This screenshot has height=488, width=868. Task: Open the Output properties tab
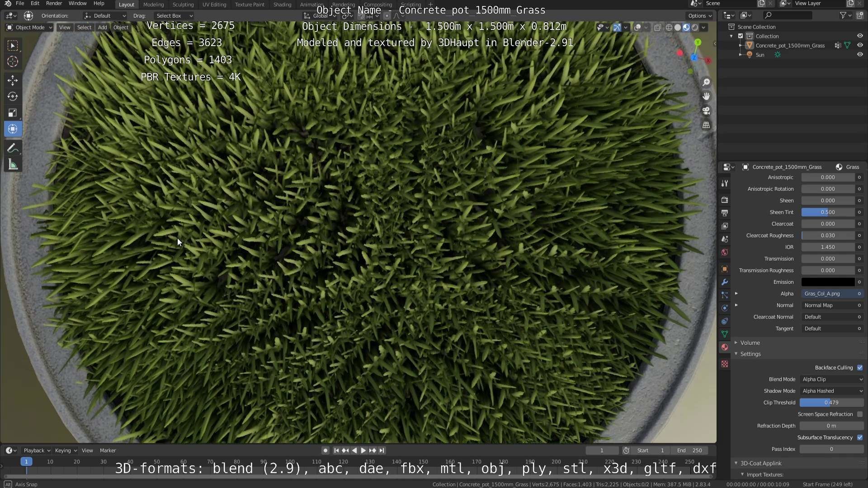[725, 213]
